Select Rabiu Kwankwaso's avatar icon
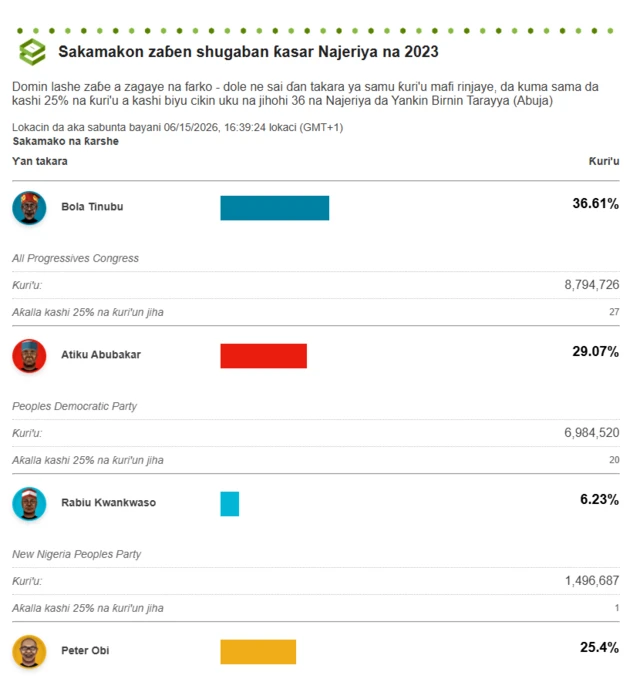Screen dimensions: 640x682 pos(29,504)
